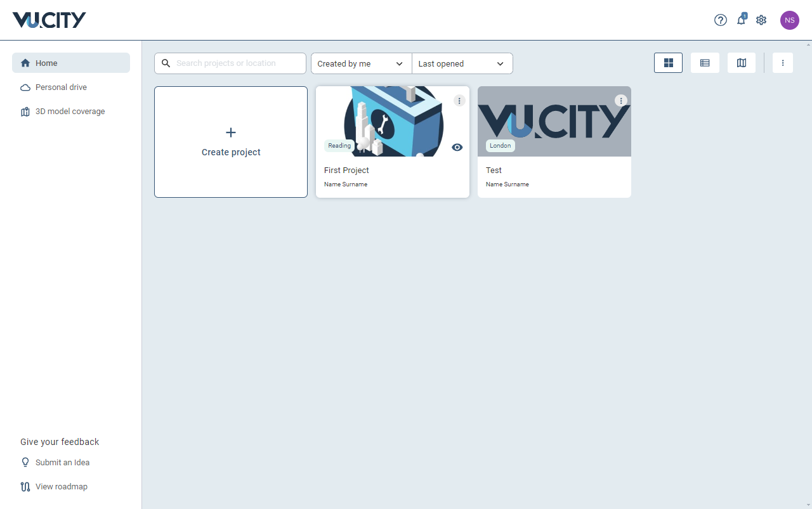Viewport: 812px width, 509px height.
Task: Open settings gear icon
Action: 761,20
